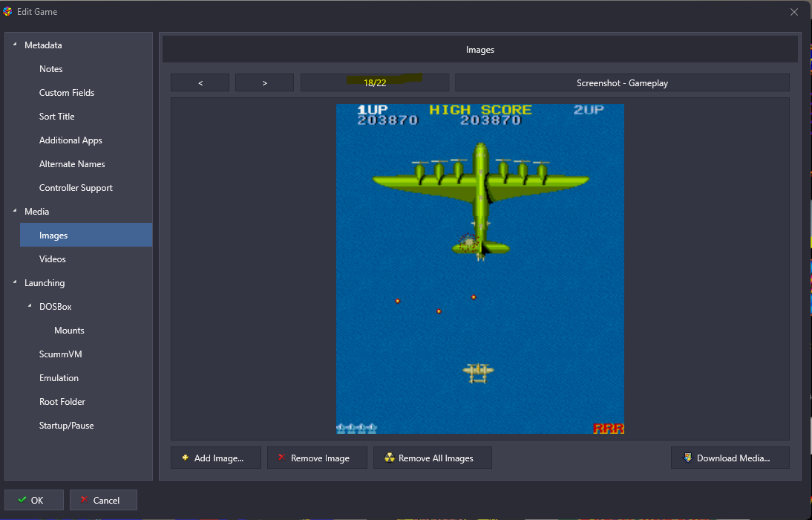Select Sort Title in the sidebar

point(57,117)
